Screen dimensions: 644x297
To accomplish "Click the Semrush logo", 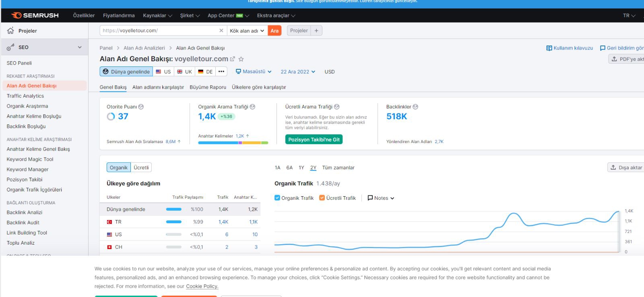I will click(x=35, y=15).
